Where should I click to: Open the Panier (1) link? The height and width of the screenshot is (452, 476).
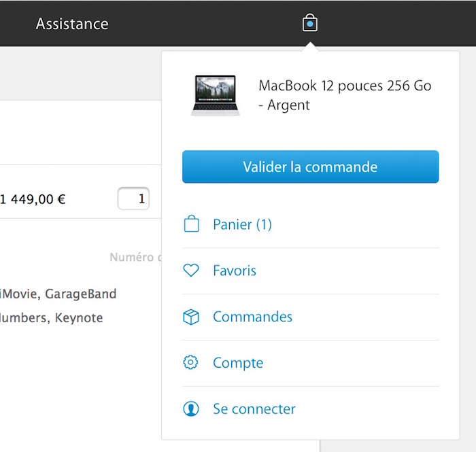(x=242, y=224)
